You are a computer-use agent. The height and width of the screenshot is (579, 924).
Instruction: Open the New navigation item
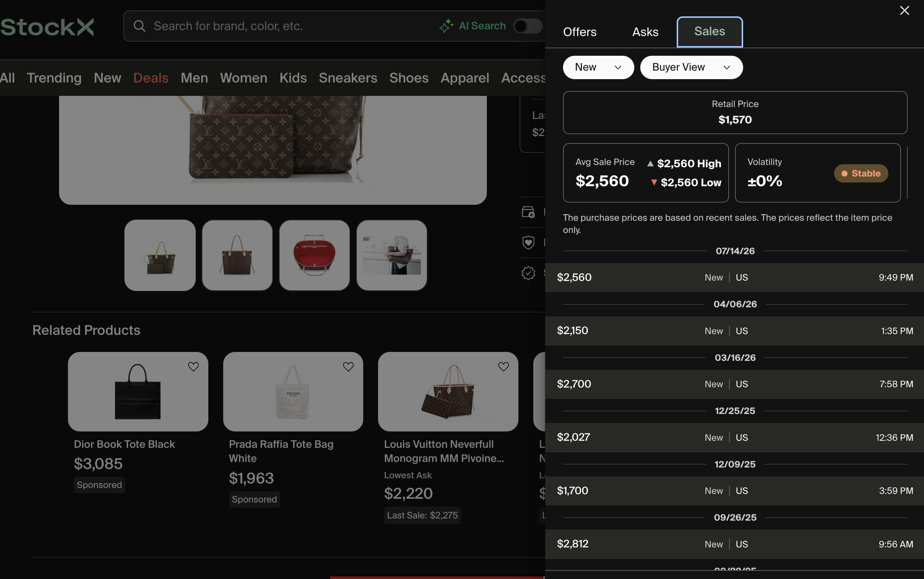[x=107, y=78]
